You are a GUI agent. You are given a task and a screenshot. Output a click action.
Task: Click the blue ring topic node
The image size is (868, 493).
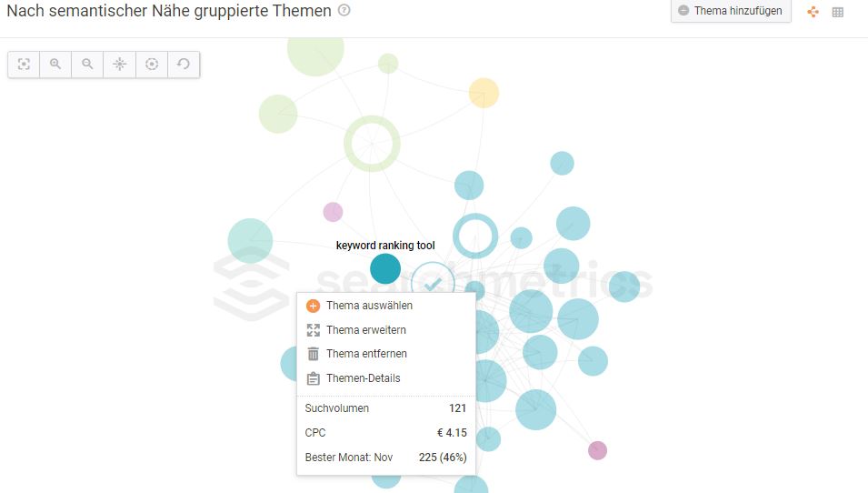click(475, 236)
